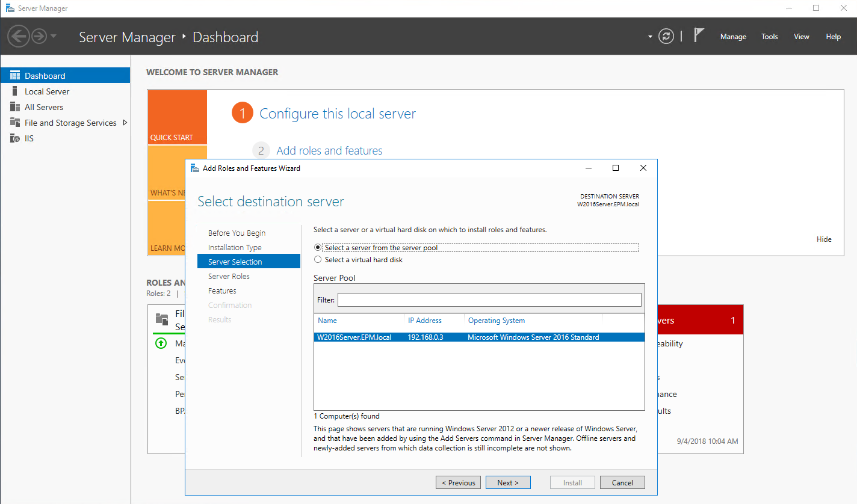Click the Server Manager back arrow
Screen dimensions: 857x504
point(18,37)
